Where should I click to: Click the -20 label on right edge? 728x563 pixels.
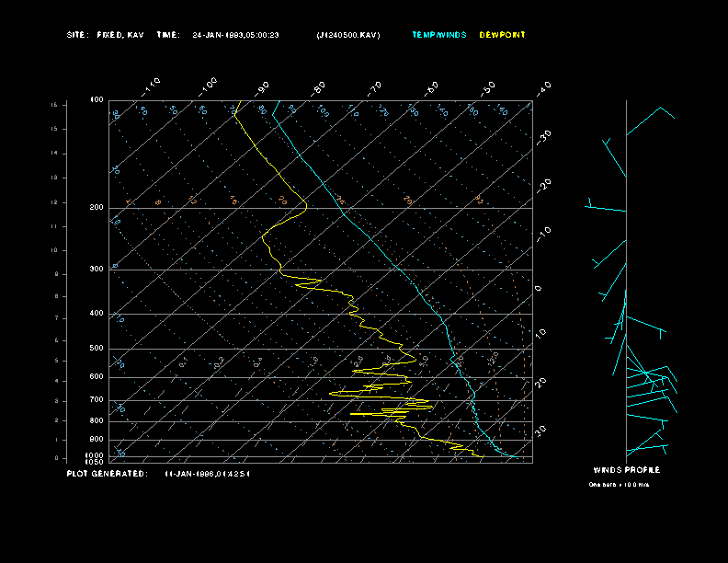[544, 186]
